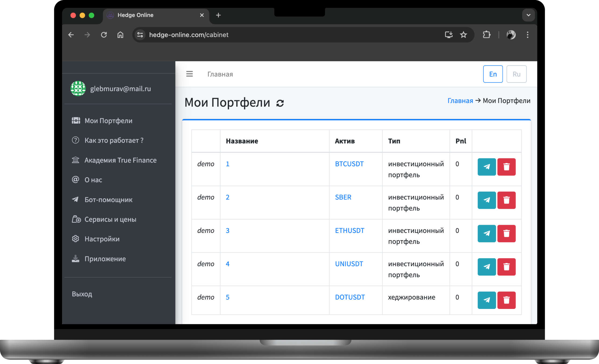Image resolution: width=599 pixels, height=364 pixels.
Task: Send portfolio 5 DOTUSDT to Telegram
Action: pos(487,300)
